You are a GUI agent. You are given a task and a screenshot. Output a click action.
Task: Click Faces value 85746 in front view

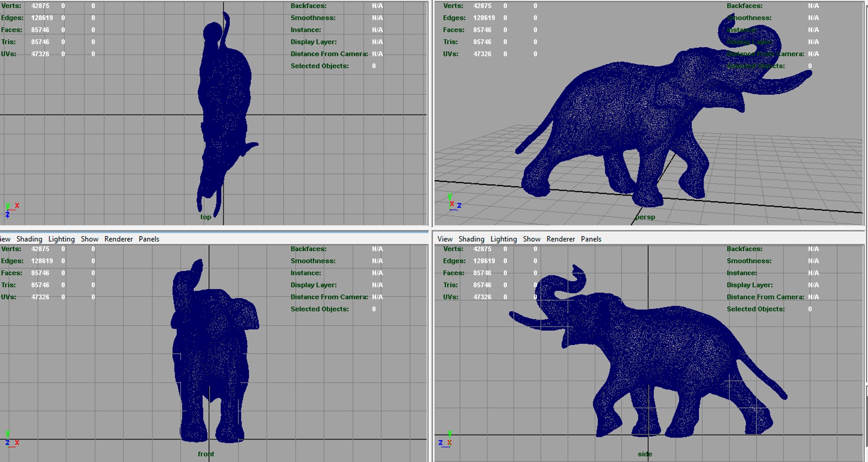(40, 273)
